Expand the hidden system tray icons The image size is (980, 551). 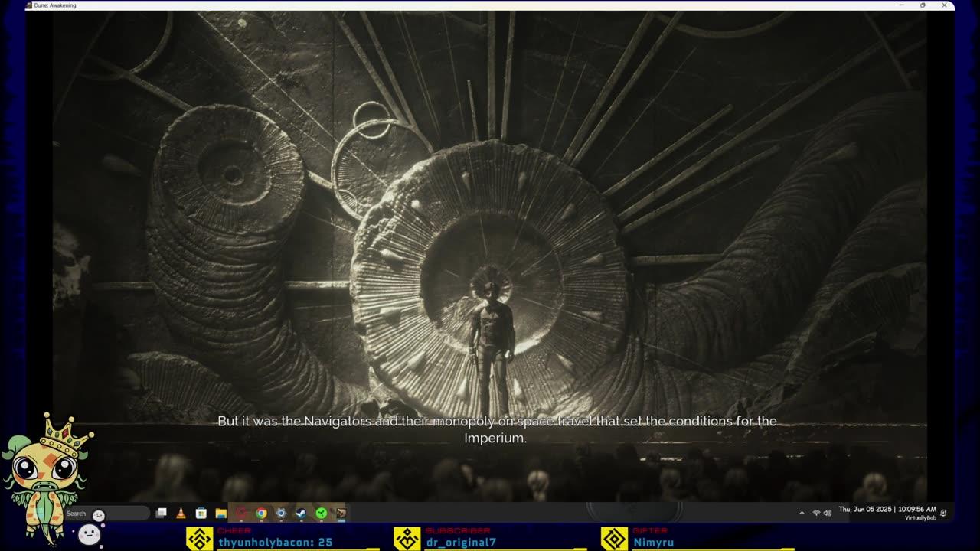coord(802,513)
